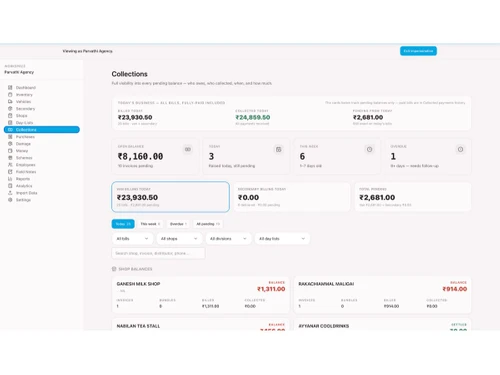The image size is (500, 375).
Task: Open the Open Balance ₹8,160.00 card
Action: coord(155,156)
